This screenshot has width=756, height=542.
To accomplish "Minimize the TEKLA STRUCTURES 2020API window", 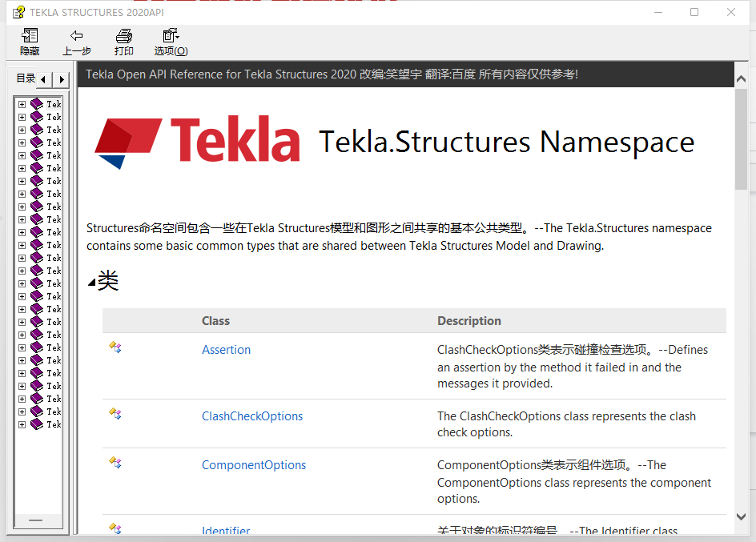I will coord(658,12).
